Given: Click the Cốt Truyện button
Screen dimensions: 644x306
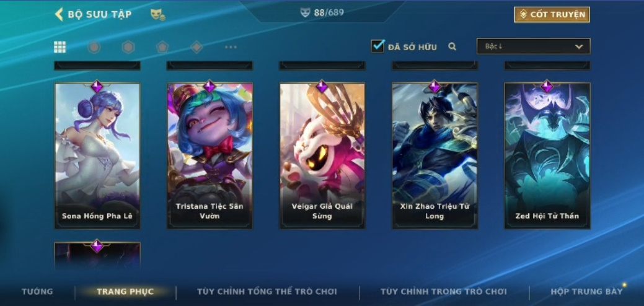Looking at the screenshot, I should [552, 15].
